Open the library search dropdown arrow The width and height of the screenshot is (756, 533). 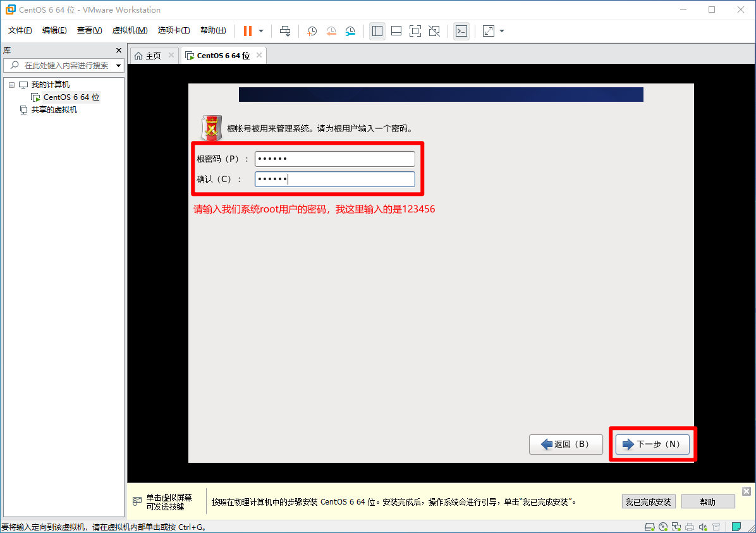(119, 66)
